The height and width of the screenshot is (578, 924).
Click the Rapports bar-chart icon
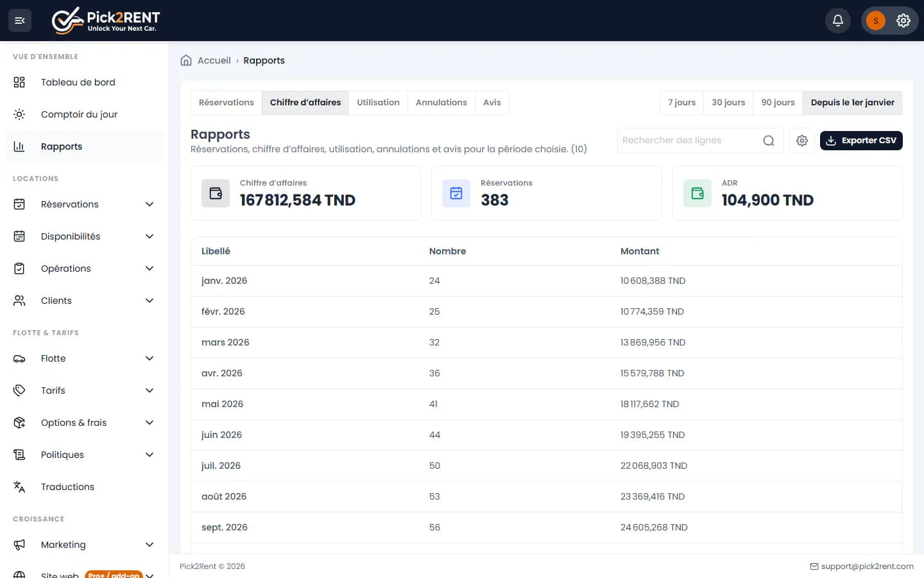coord(19,146)
